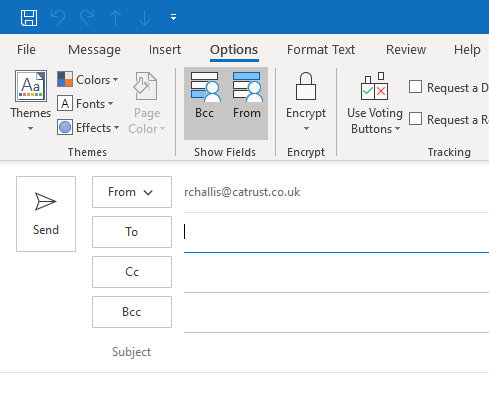Expand the Effects dropdown
The width and height of the screenshot is (489, 411).
[x=88, y=128]
